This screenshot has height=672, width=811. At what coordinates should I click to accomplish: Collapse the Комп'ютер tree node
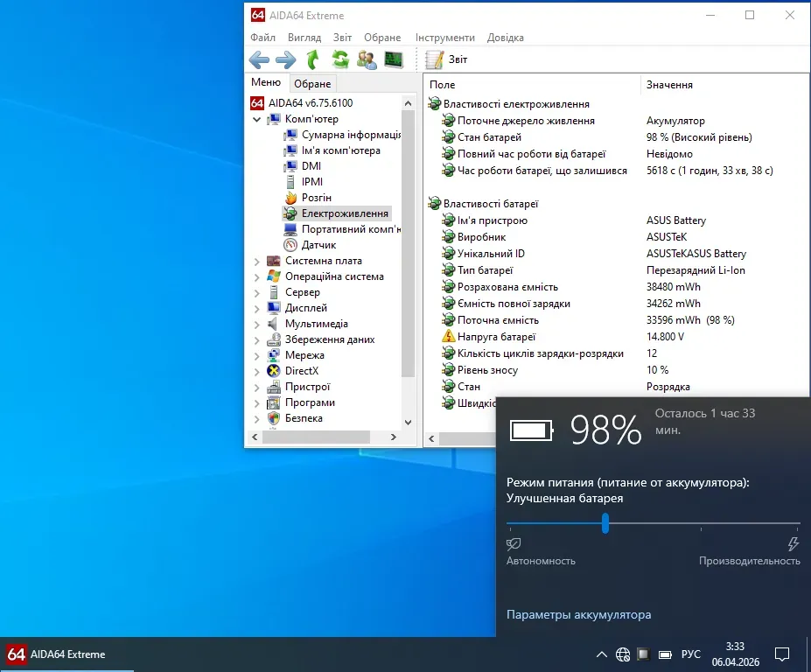pos(257,119)
